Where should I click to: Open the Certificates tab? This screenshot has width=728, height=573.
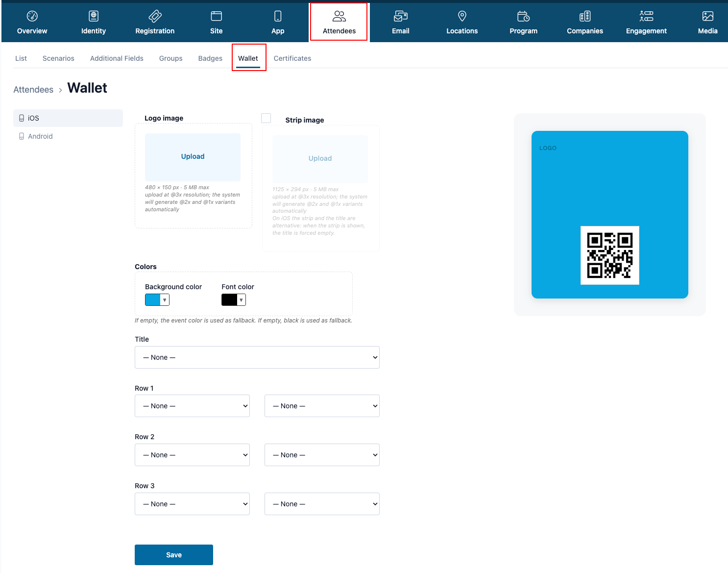coord(292,58)
